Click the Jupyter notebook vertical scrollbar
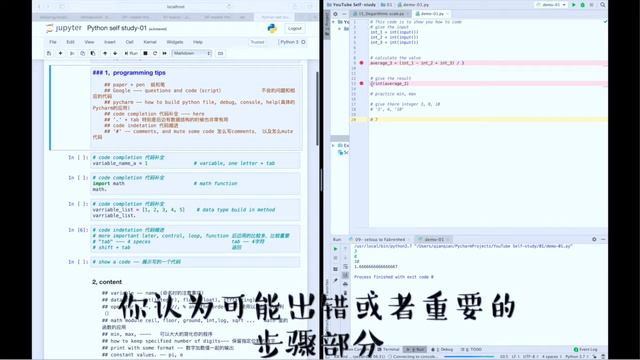640x360 pixels. (x=317, y=108)
